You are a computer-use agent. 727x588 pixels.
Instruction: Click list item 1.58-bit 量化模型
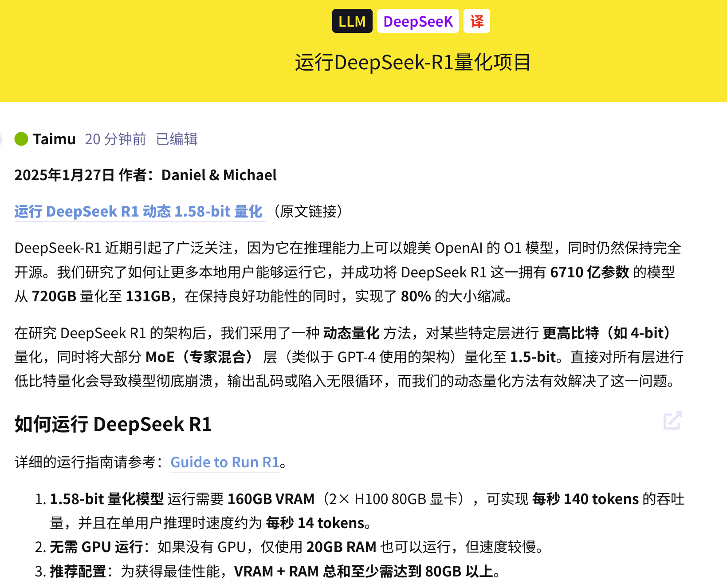(107, 499)
